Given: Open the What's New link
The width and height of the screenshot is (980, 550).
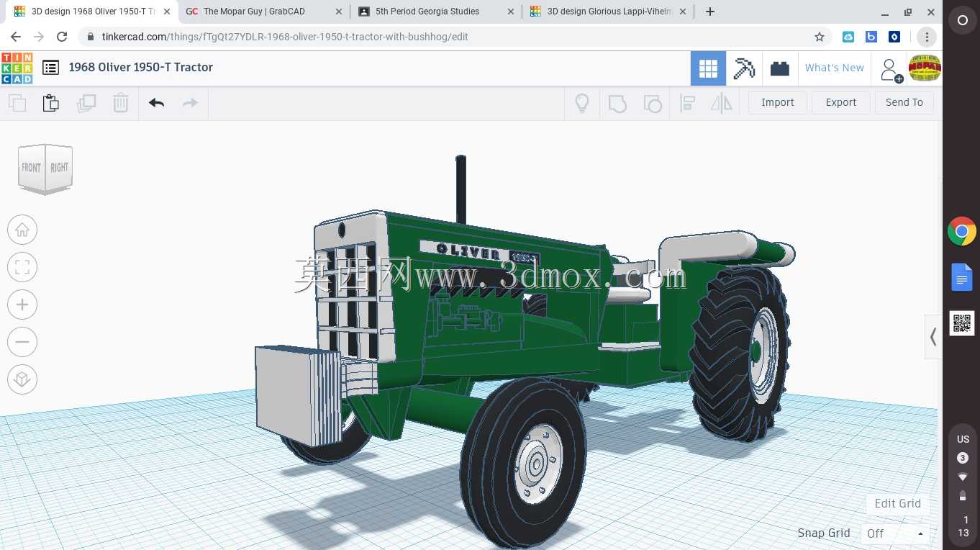Looking at the screenshot, I should pyautogui.click(x=834, y=68).
